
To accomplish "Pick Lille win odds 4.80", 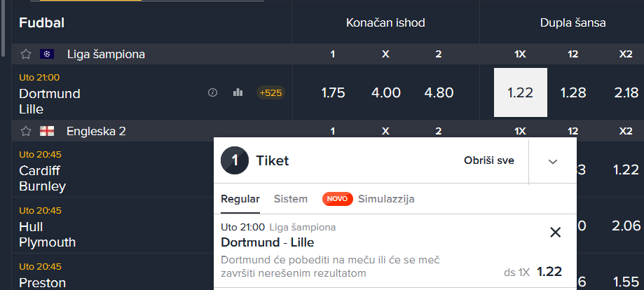I will click(x=439, y=92).
